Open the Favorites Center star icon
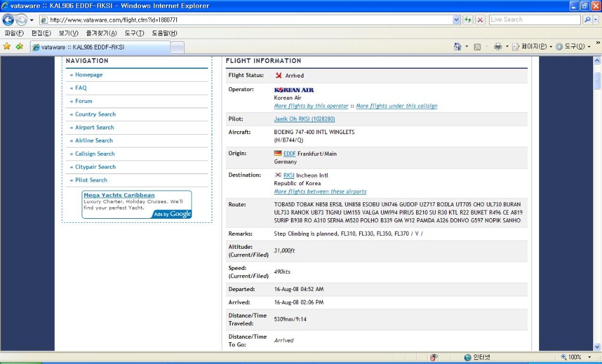This screenshot has width=602, height=364. point(7,46)
